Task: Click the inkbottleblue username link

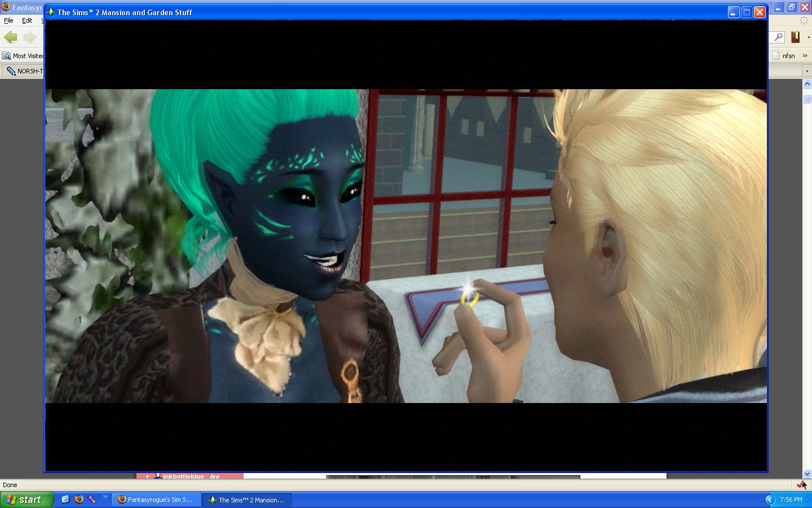Action: 183,476
